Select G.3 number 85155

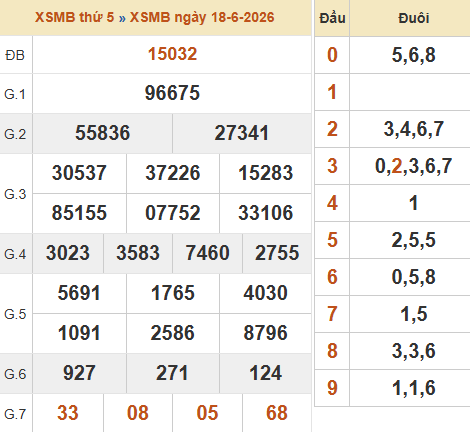79,213
